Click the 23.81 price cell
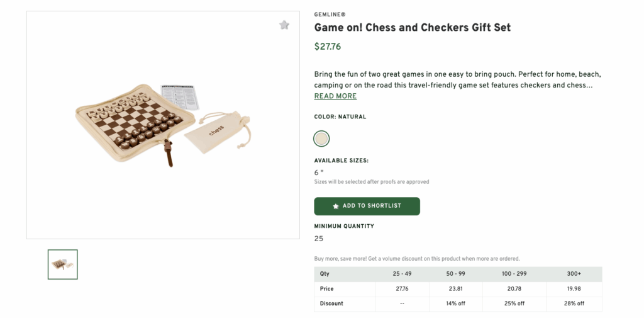 tap(455, 288)
